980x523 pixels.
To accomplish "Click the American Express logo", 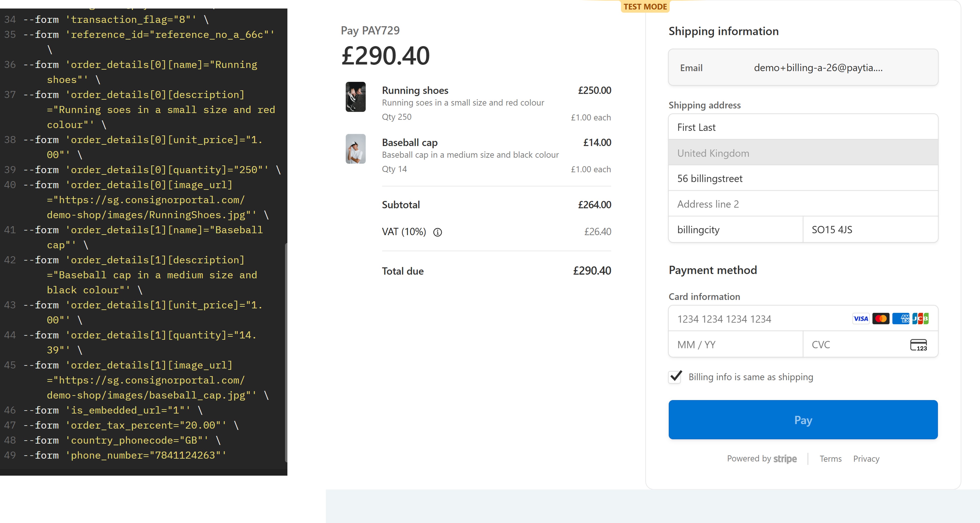I will (900, 319).
